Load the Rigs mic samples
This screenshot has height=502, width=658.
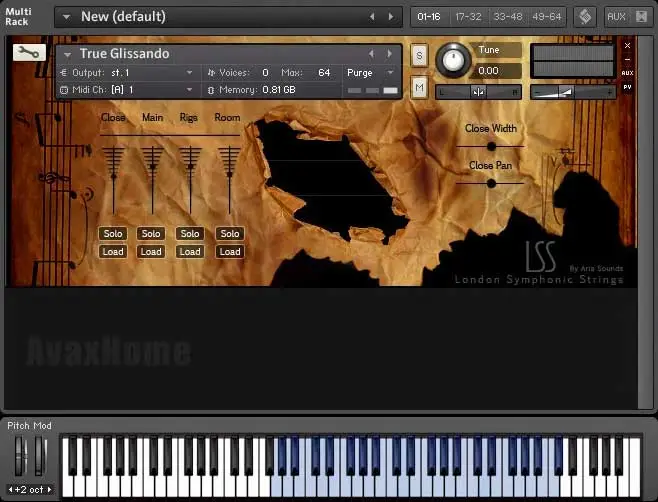[190, 252]
